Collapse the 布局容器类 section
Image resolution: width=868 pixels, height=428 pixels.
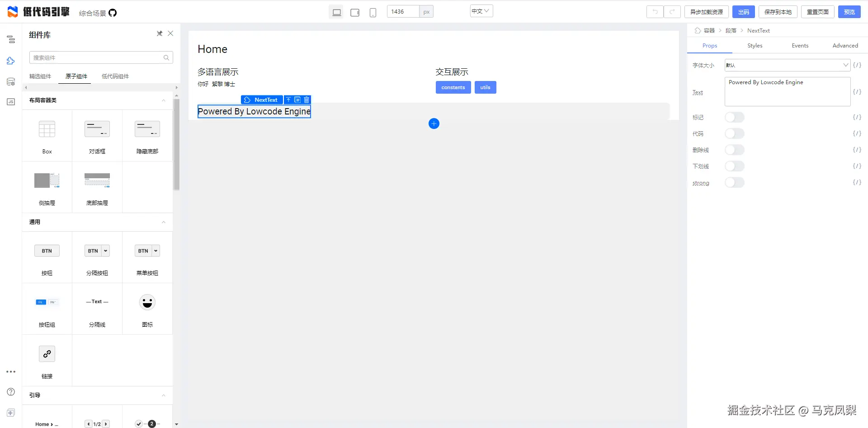coord(164,100)
